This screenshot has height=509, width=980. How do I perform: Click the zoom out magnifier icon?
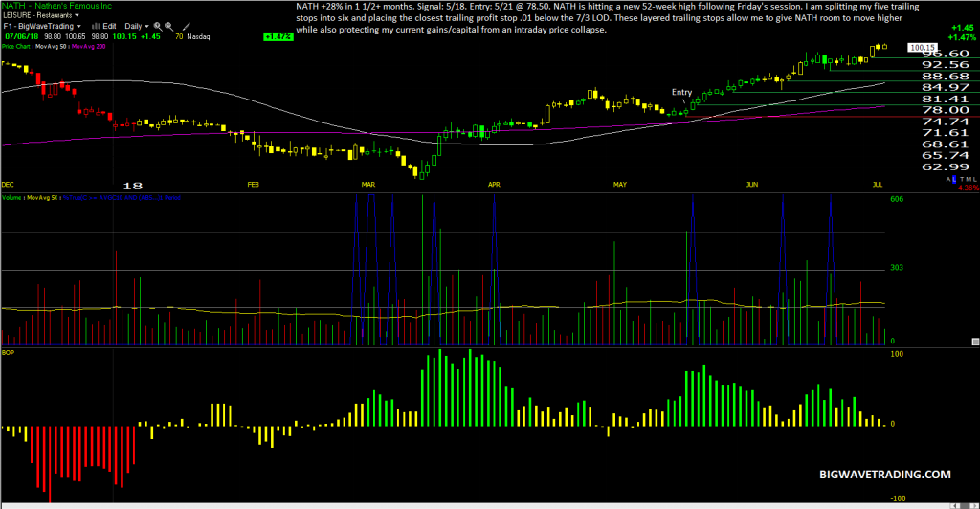pyautogui.click(x=168, y=26)
